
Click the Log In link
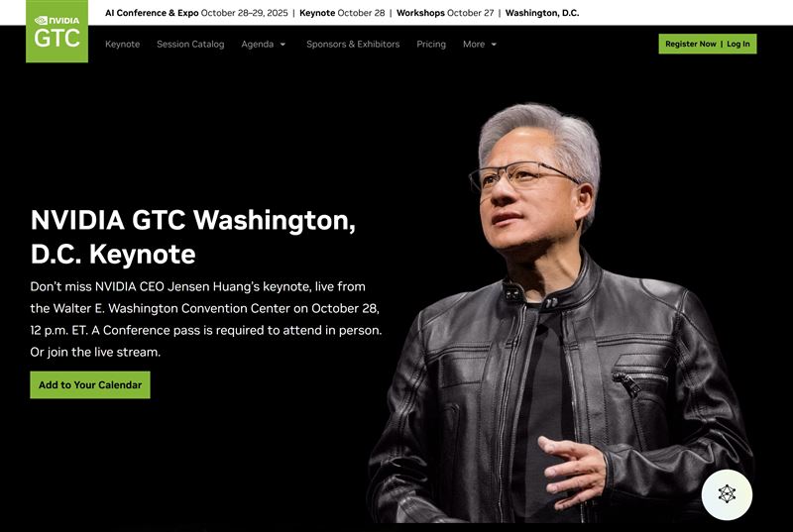(738, 44)
